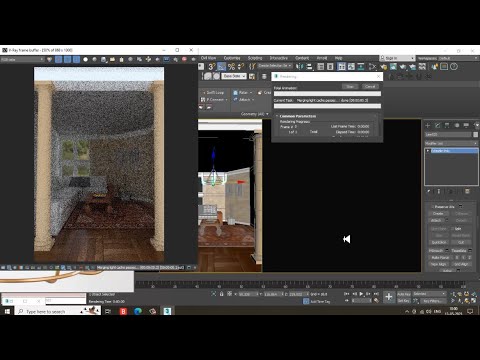Click monochromatic mode grey circle icon
This screenshot has height=360, width=480.
point(95,59)
